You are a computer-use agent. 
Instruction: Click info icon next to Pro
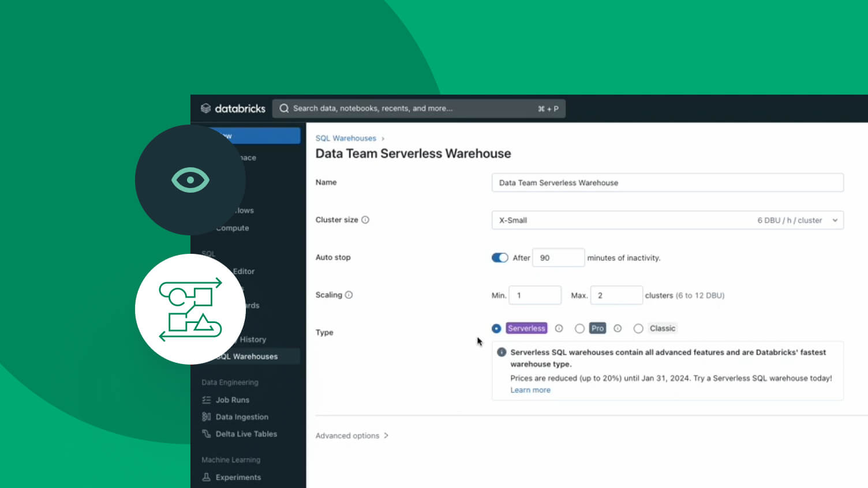tap(618, 328)
